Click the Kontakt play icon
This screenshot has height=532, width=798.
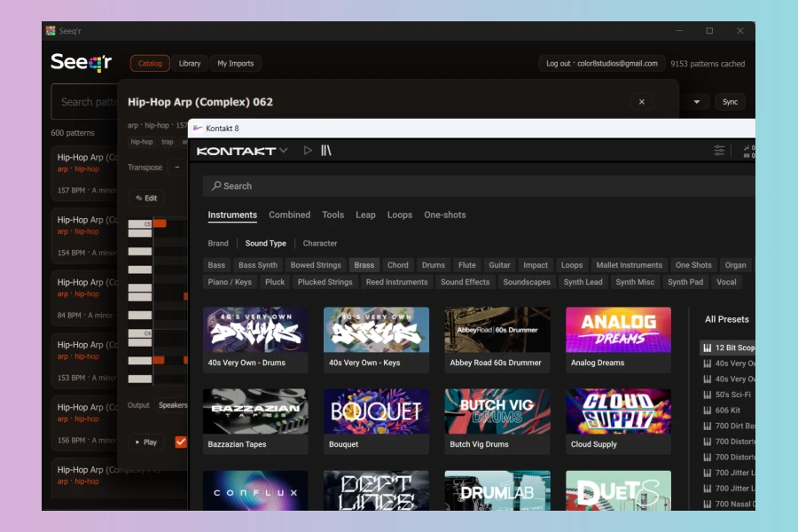[x=308, y=151]
